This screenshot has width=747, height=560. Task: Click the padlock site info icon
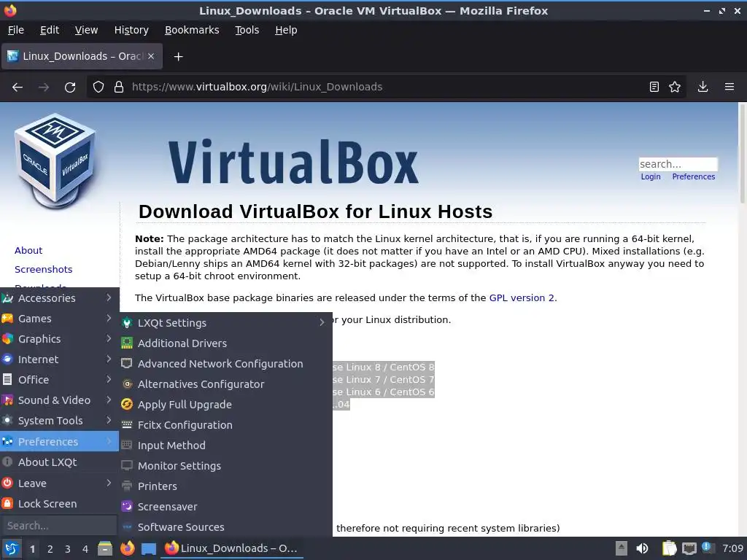[x=119, y=87]
